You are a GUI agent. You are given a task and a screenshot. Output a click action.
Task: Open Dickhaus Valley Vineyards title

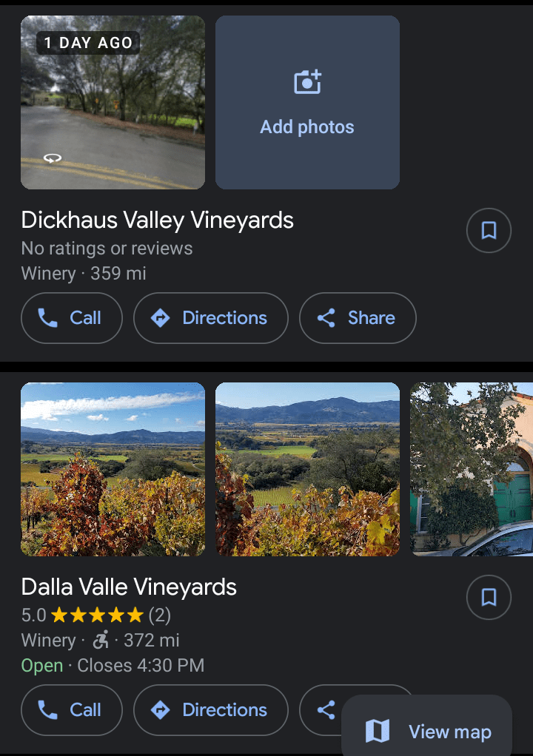coord(157,220)
